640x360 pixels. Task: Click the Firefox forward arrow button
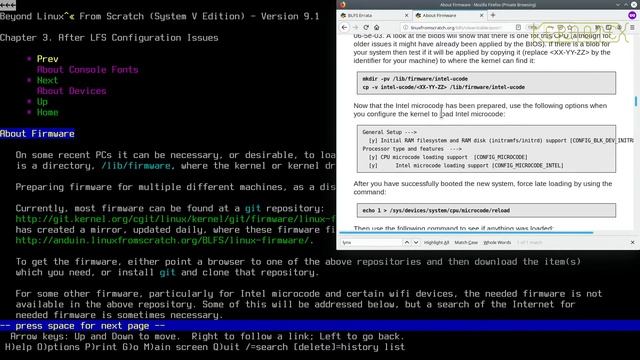click(x=355, y=27)
